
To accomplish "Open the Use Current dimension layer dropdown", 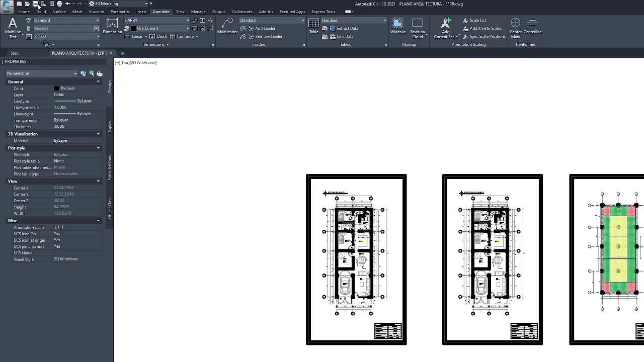I will [x=159, y=29].
